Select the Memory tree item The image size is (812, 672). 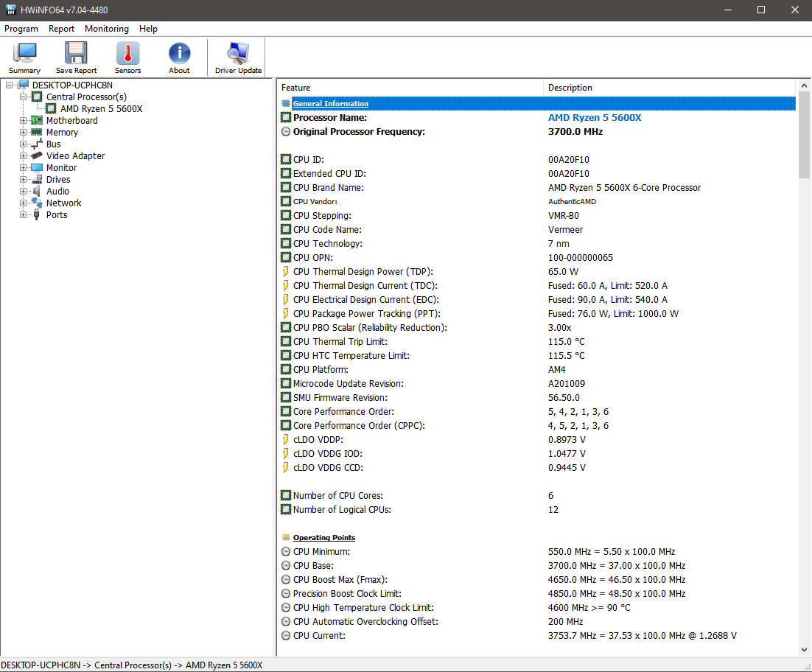[62, 133]
